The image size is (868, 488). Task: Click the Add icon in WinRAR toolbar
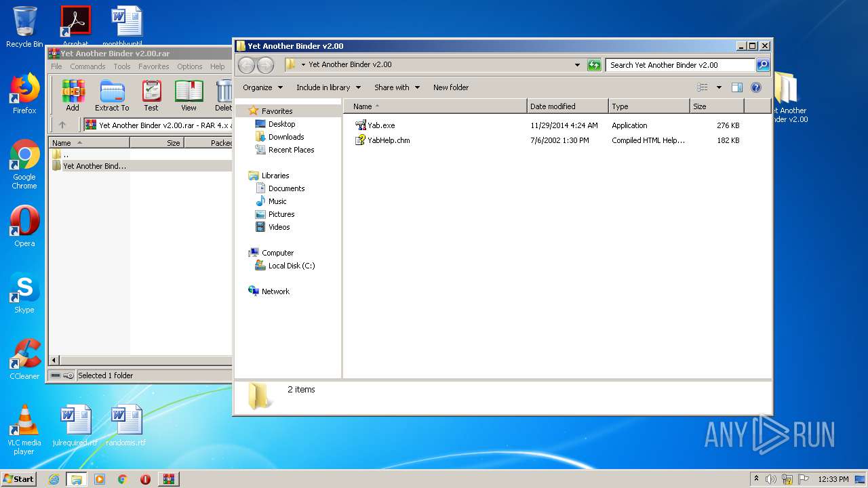(72, 96)
